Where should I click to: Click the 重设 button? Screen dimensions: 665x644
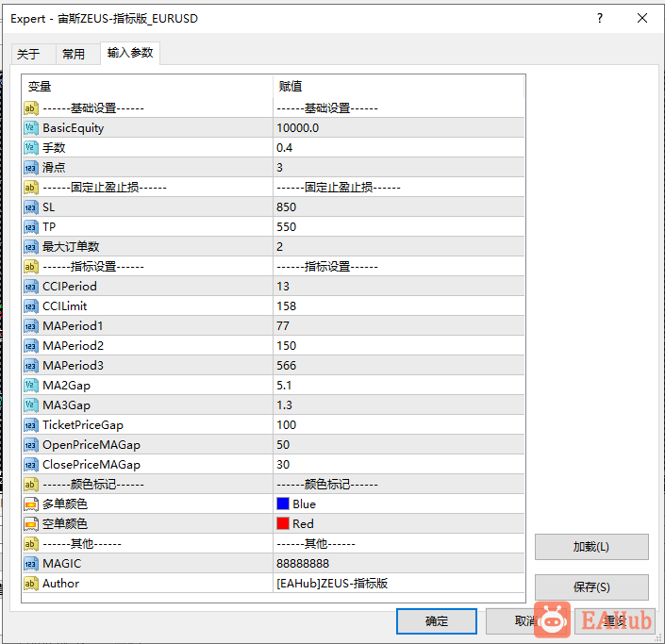[x=615, y=621]
